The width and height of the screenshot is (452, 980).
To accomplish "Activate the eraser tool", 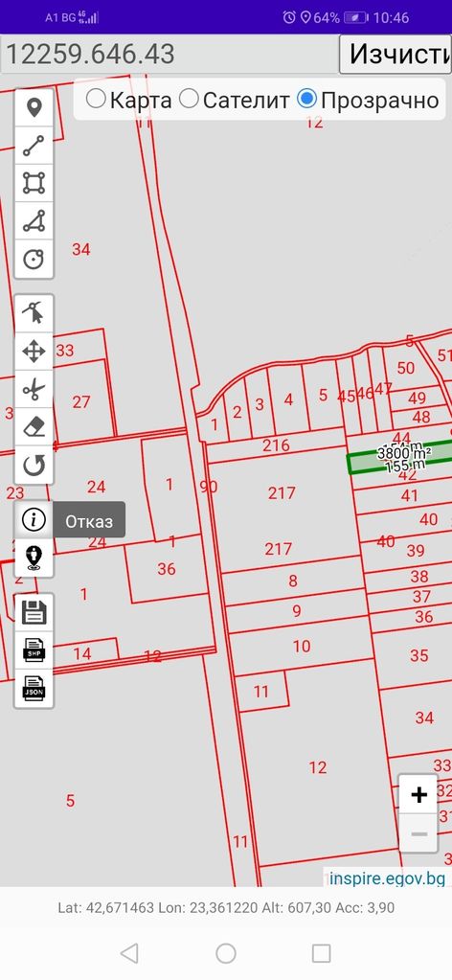I will (x=34, y=427).
